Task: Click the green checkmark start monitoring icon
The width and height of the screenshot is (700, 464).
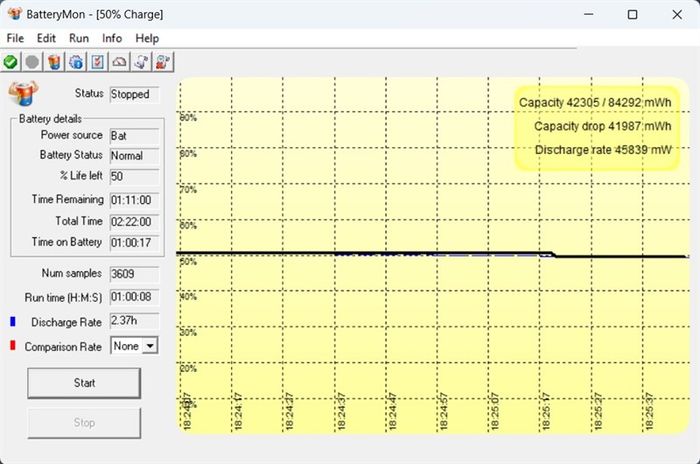Action: coord(11,62)
